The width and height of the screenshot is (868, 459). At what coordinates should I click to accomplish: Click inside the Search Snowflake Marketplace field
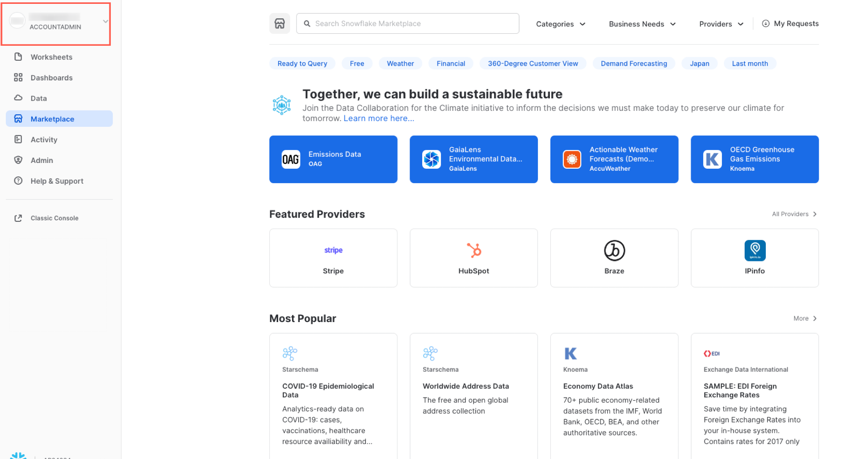click(407, 23)
